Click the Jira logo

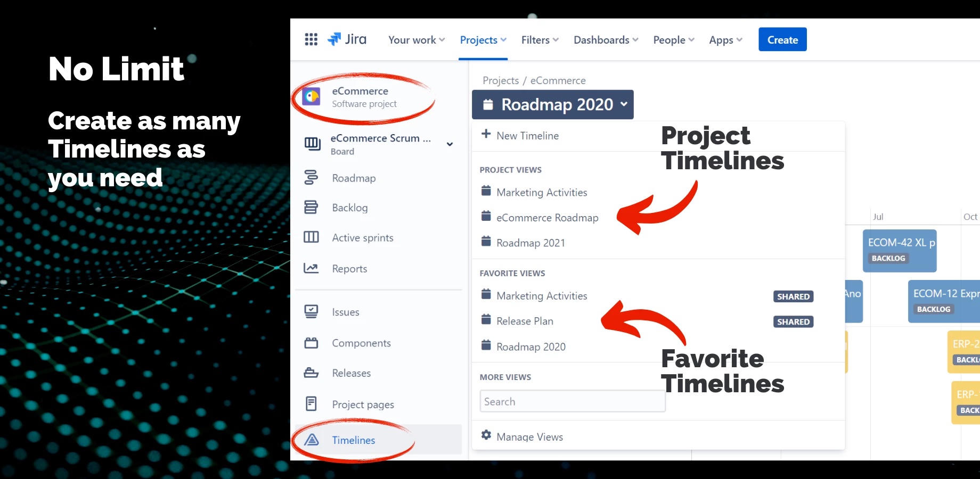point(347,39)
